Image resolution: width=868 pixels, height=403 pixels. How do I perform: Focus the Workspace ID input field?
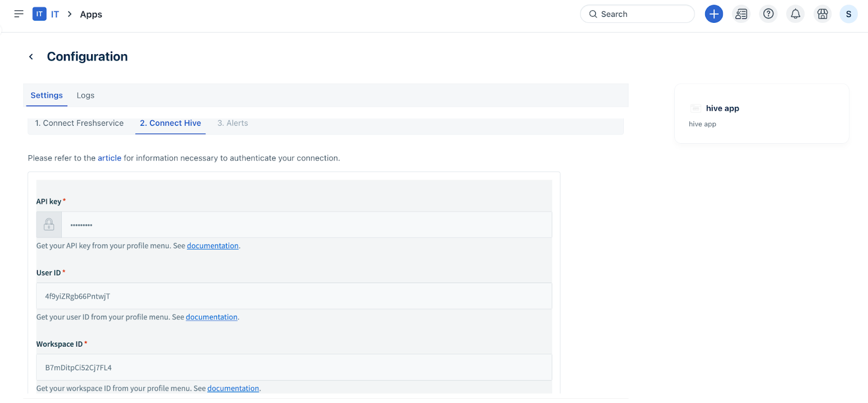click(294, 368)
